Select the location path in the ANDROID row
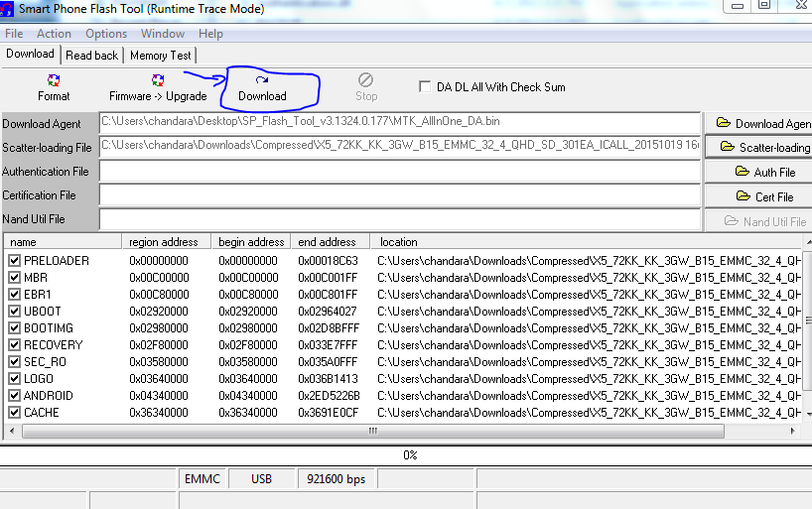This screenshot has height=509, width=812. (x=590, y=396)
